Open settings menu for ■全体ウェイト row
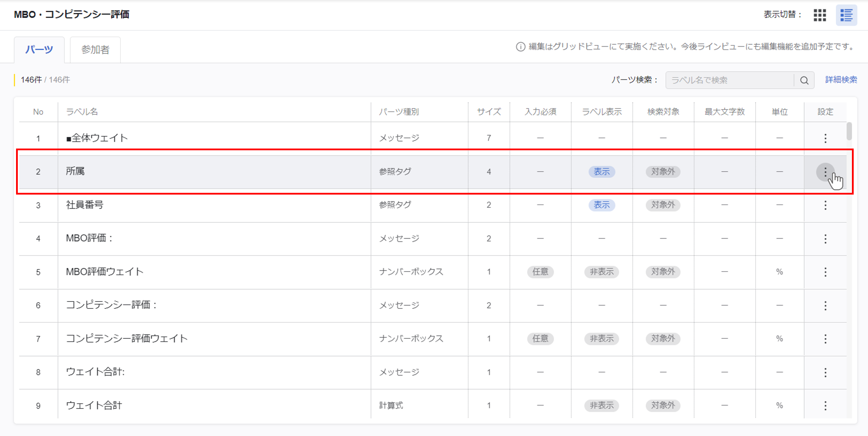Screen dimensions: 868x436 (x=825, y=138)
